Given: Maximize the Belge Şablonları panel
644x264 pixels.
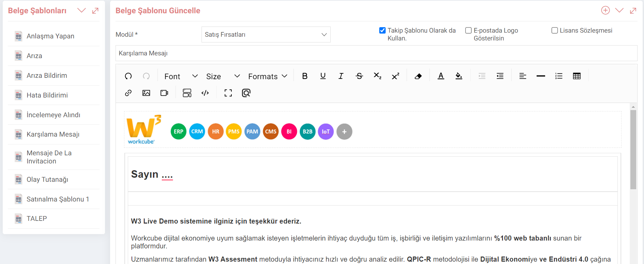Looking at the screenshot, I should 95,11.
